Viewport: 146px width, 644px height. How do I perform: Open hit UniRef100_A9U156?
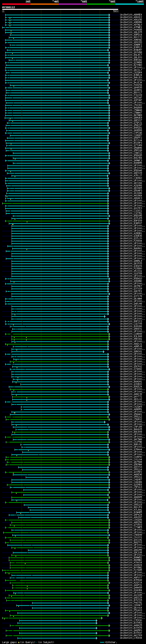(x=131, y=20)
